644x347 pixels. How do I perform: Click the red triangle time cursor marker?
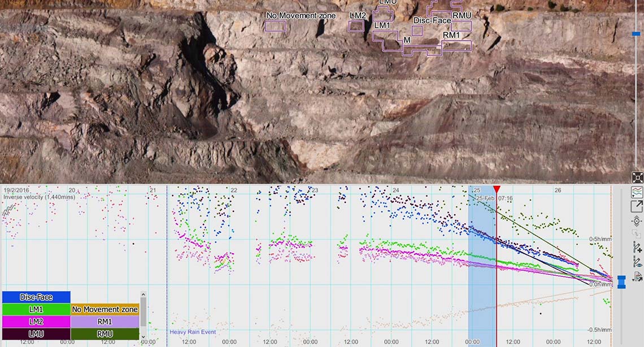coord(497,189)
